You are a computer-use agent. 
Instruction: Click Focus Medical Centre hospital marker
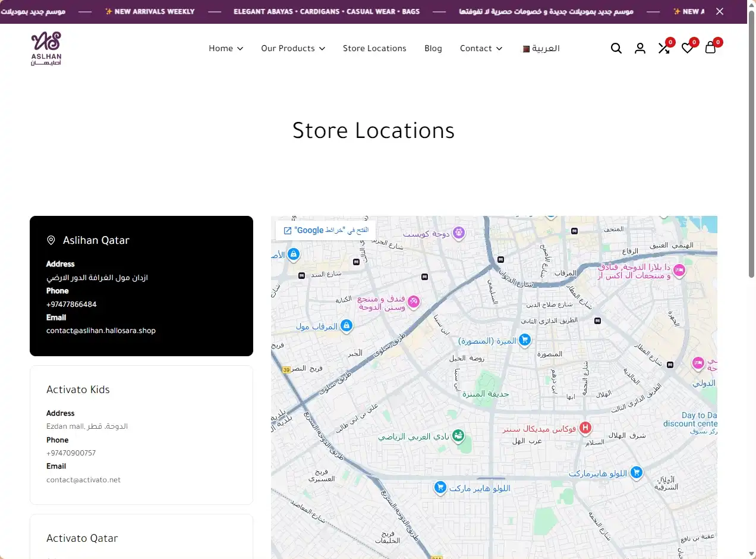click(585, 428)
